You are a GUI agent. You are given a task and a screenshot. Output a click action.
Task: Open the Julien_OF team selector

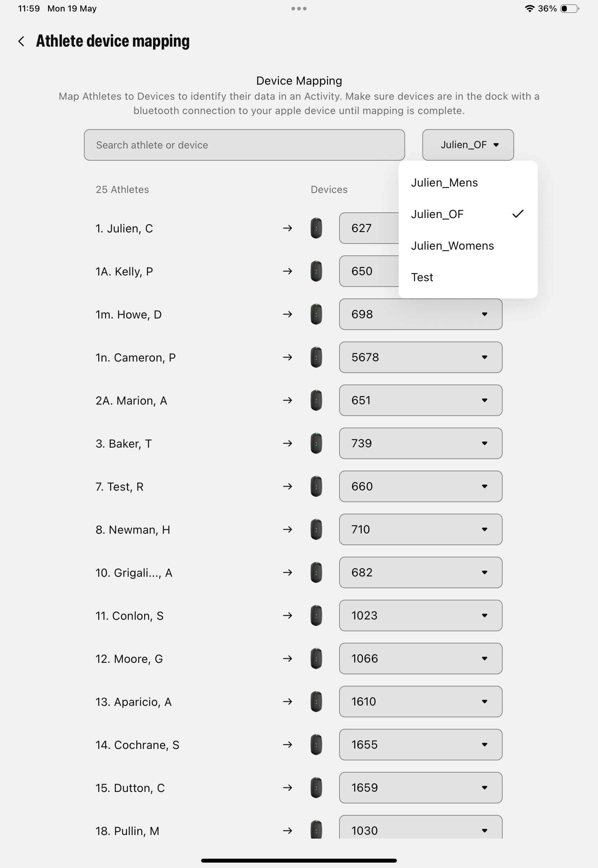468,145
